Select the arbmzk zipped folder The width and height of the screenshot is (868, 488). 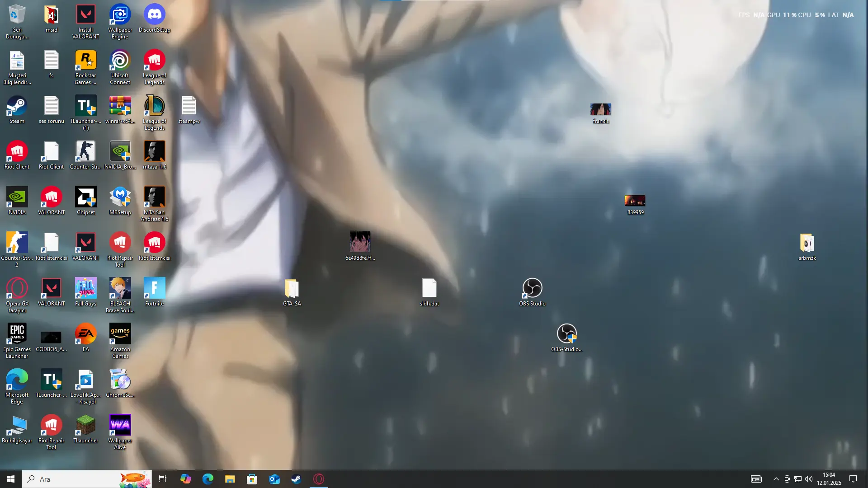pos(807,247)
